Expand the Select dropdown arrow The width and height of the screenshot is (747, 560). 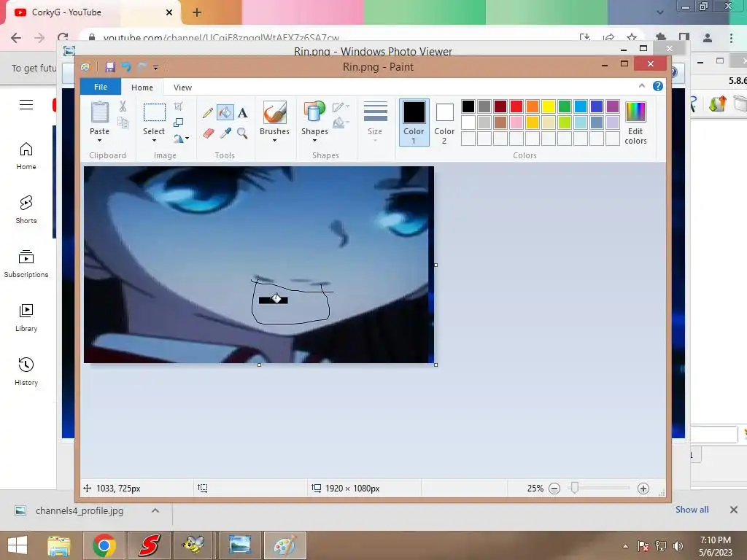coord(154,141)
